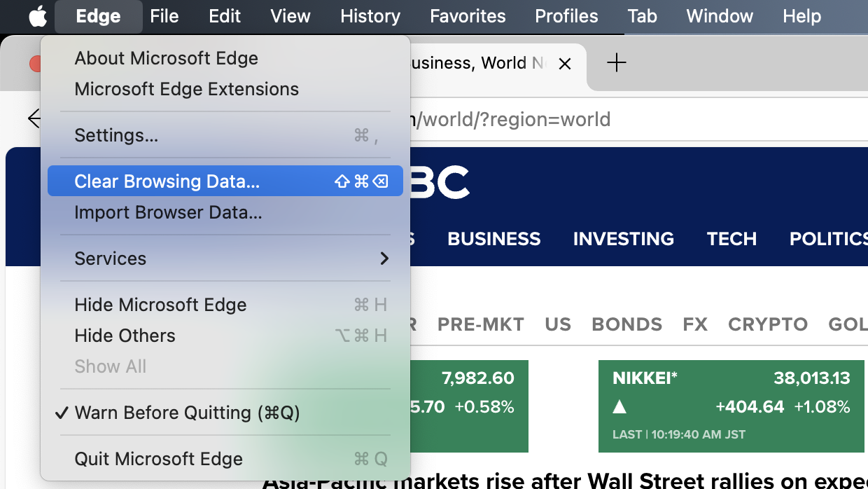Open the Profiles menu in menu bar
Screen dimensions: 868x489
[566, 16]
